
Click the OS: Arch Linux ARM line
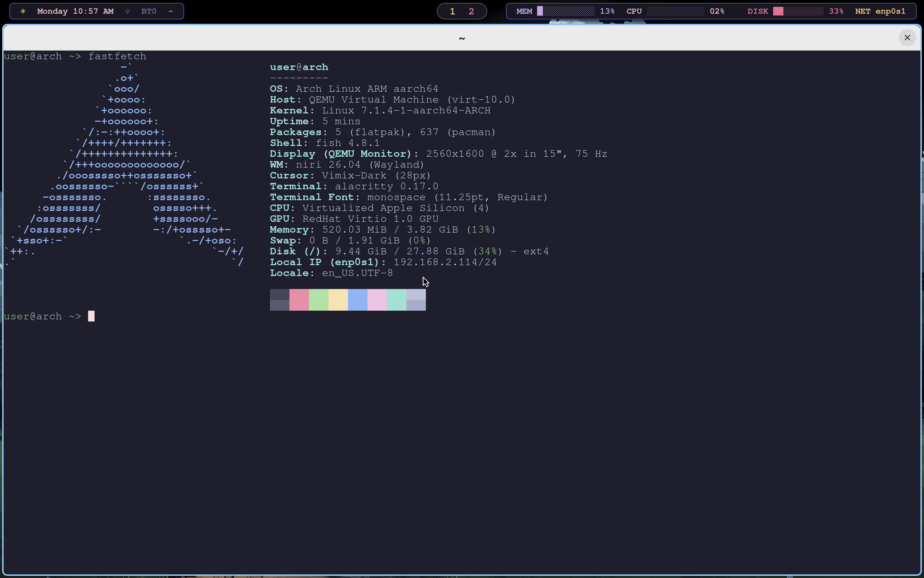point(354,89)
